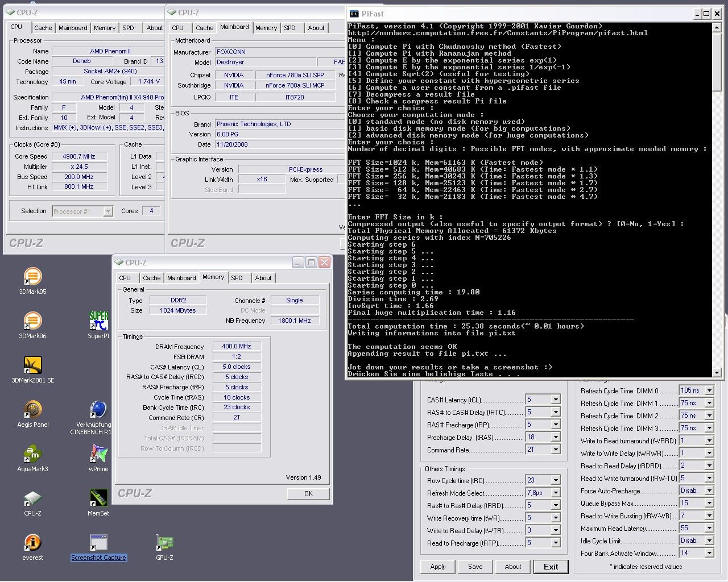Click the FOXCONN manufacturer value
Image resolution: width=728 pixels, height=582 pixels.
click(x=280, y=52)
